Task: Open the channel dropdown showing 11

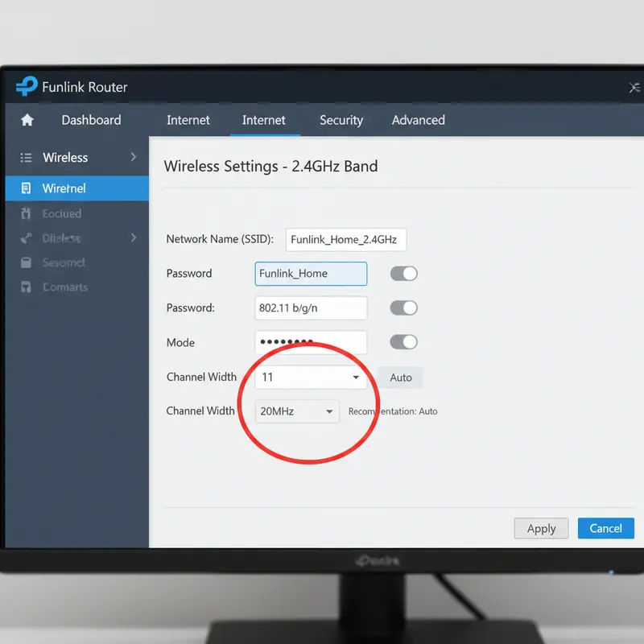Action: pyautogui.click(x=311, y=378)
